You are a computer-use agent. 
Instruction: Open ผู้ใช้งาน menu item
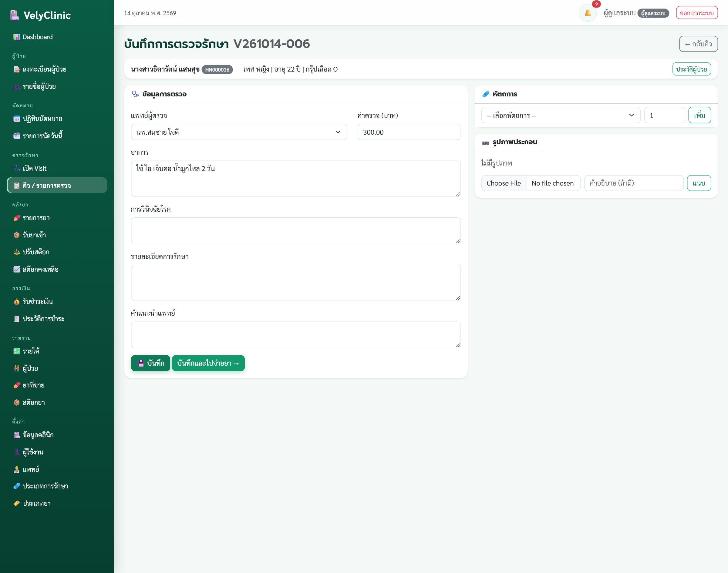57,452
